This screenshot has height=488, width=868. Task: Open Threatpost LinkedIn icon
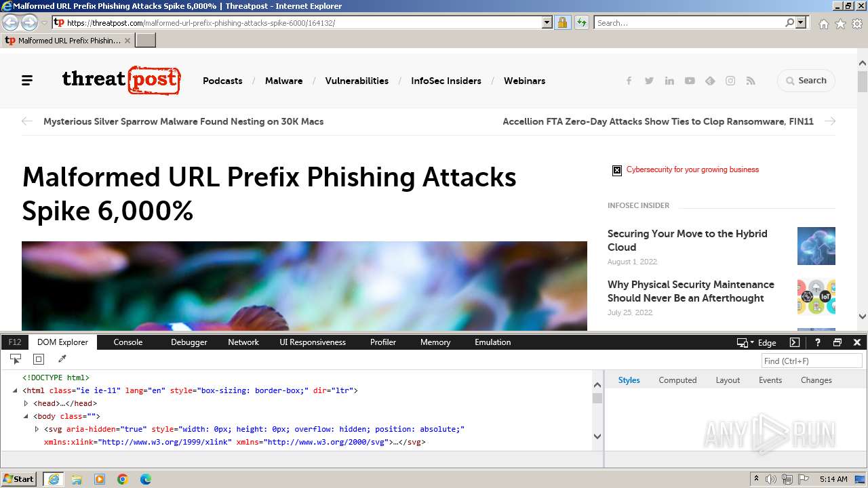[x=669, y=81]
